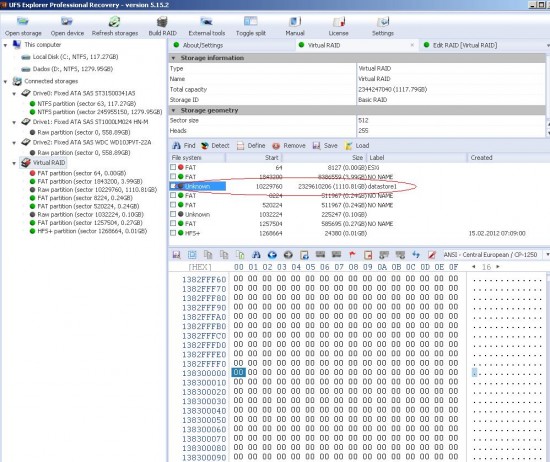Viewport: 550px width, 462px height.
Task: Check the HFS+ partition checkbox
Action: (x=173, y=233)
